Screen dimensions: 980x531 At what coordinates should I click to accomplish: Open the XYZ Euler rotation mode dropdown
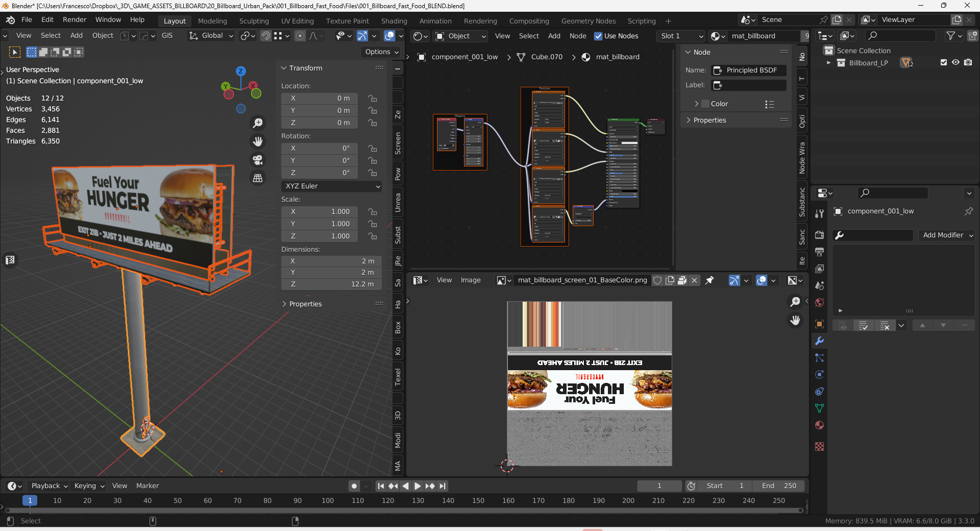332,186
